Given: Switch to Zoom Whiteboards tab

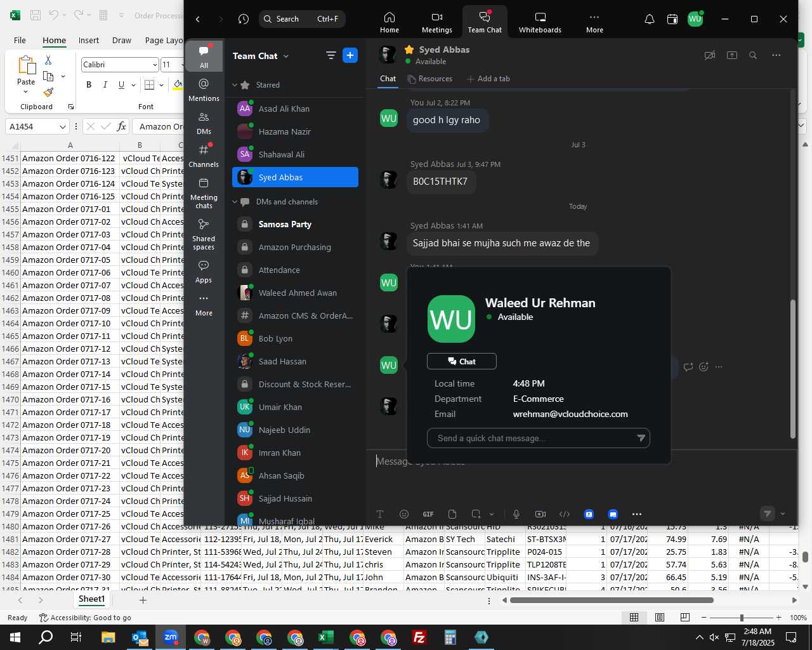Looking at the screenshot, I should tap(540, 22).
